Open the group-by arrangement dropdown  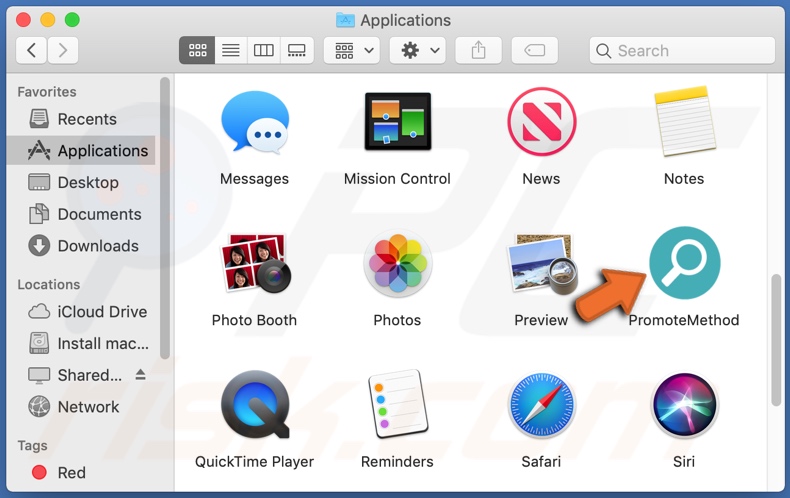click(x=352, y=50)
